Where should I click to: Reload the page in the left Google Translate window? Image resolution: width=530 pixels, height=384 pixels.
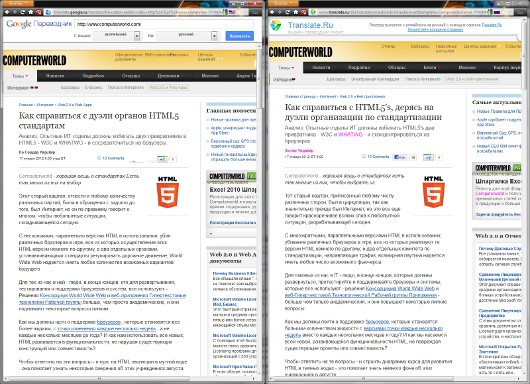(x=23, y=12)
